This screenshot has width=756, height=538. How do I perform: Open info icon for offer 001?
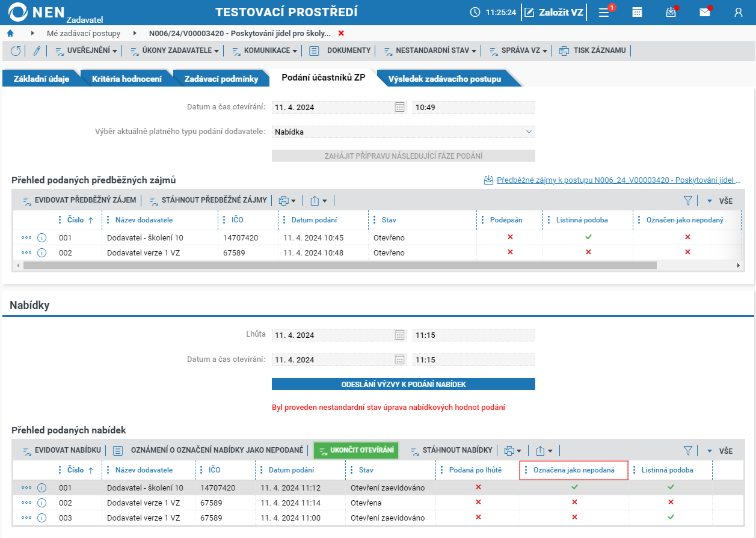[41, 488]
